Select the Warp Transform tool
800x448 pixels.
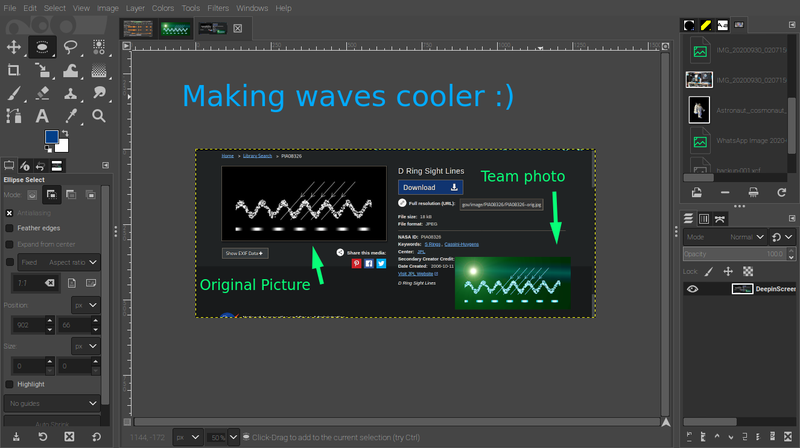point(70,70)
